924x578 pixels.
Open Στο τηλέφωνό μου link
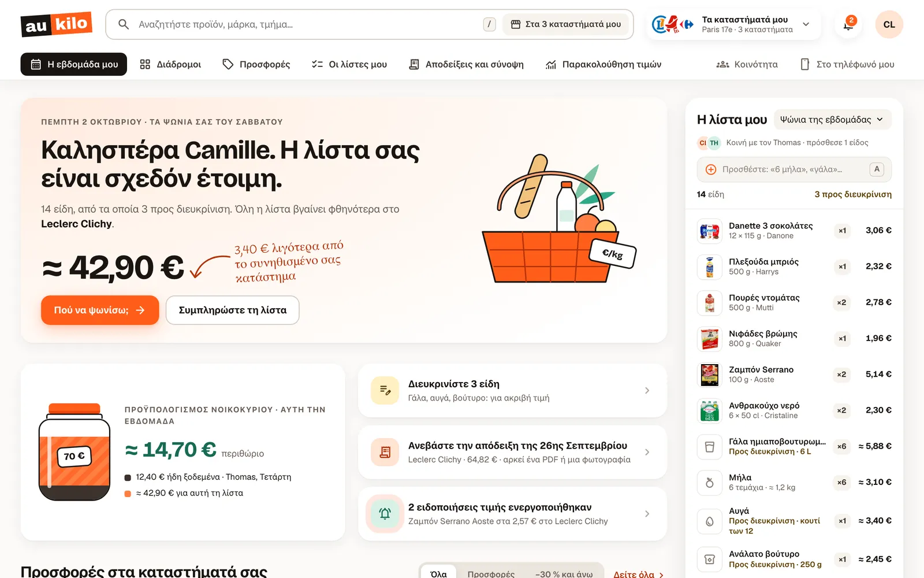tap(847, 64)
